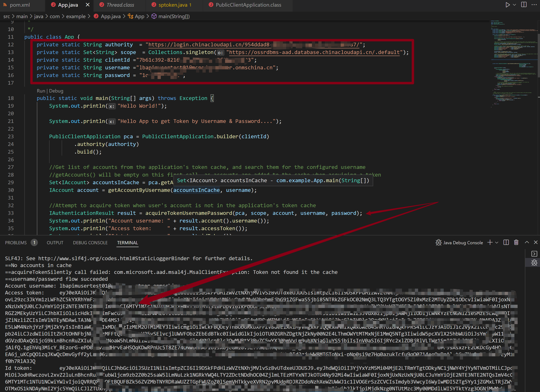540x392 pixels.
Task: Create a new terminal with plus icon
Action: [x=490, y=242]
